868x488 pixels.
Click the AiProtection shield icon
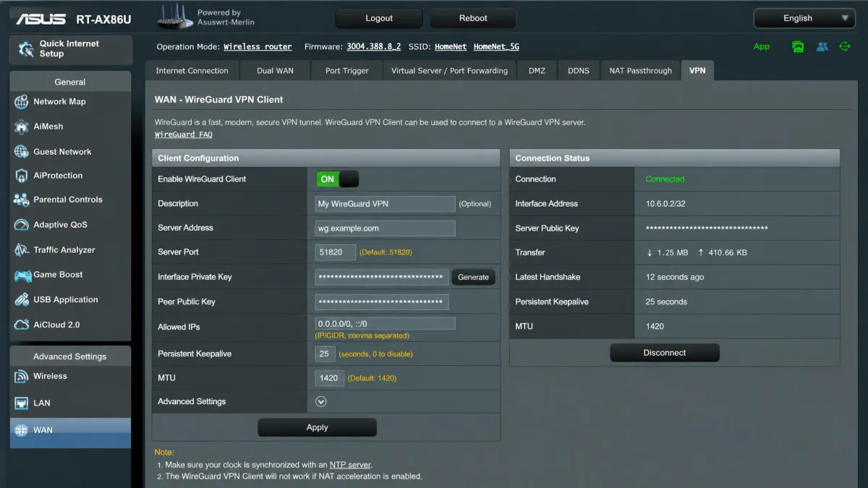click(21, 176)
